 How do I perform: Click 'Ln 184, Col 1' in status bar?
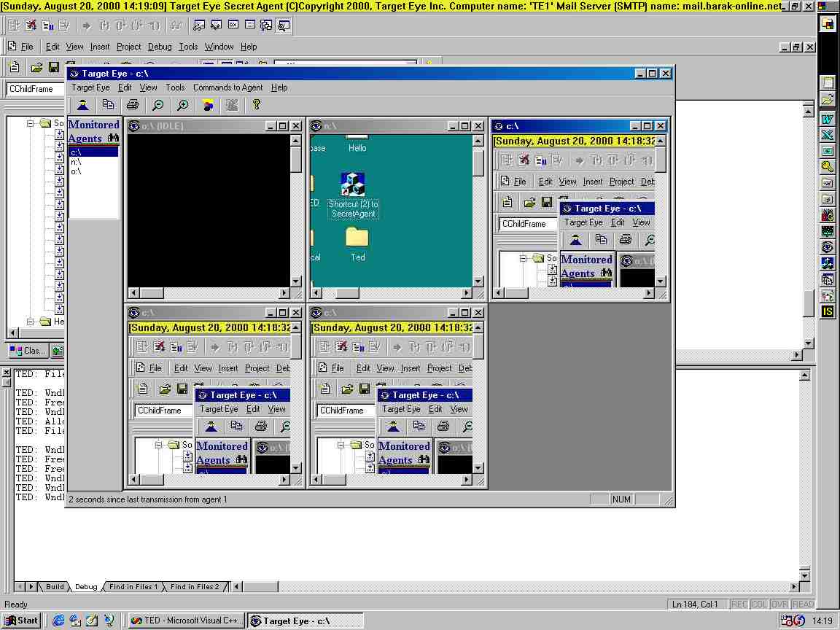(x=695, y=604)
